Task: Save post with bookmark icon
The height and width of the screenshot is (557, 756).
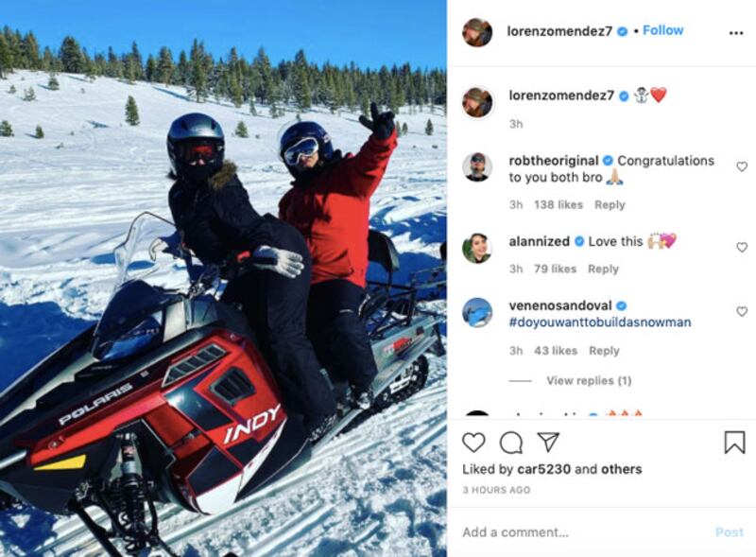Action: [734, 443]
